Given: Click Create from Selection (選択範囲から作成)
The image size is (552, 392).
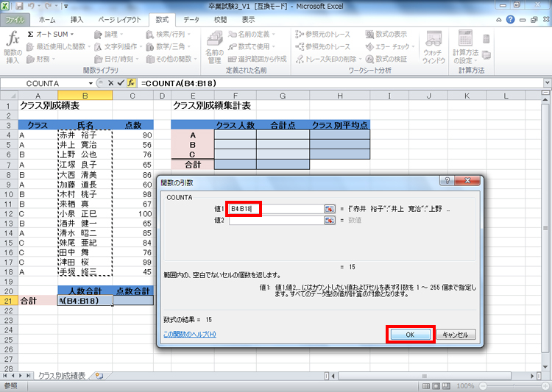Looking at the screenshot, I should pos(257,59).
